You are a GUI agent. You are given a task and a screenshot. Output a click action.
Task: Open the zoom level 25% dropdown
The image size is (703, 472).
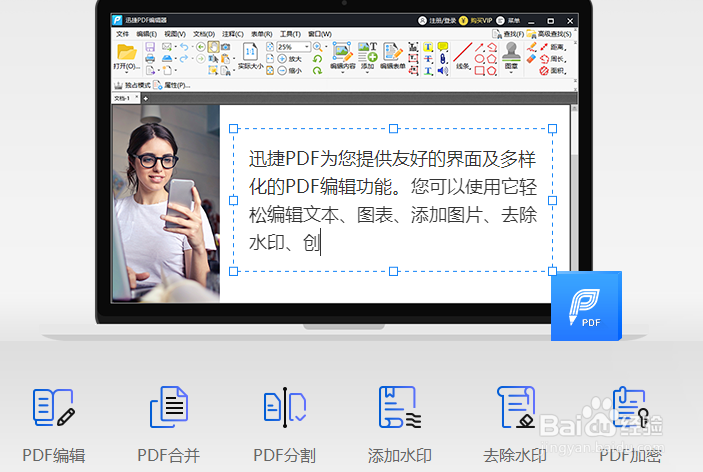click(307, 47)
